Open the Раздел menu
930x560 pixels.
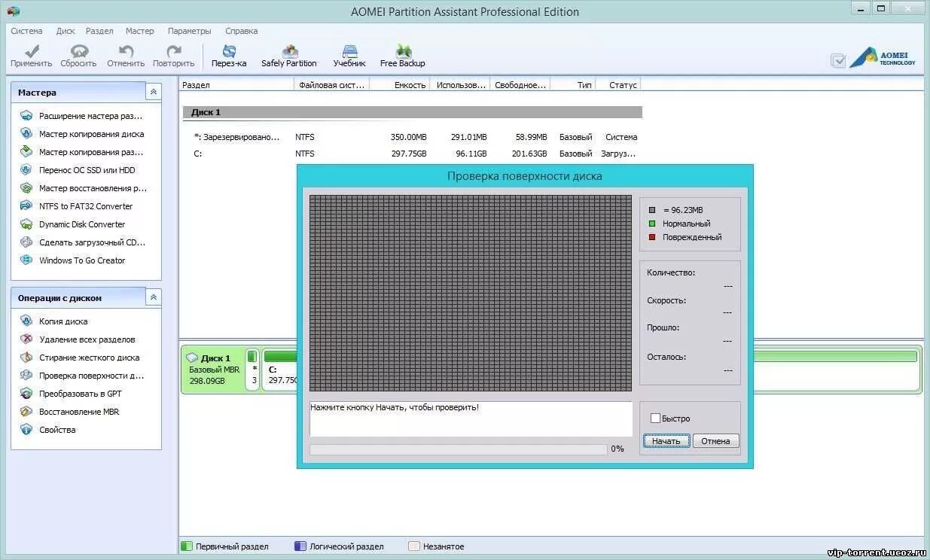[99, 31]
